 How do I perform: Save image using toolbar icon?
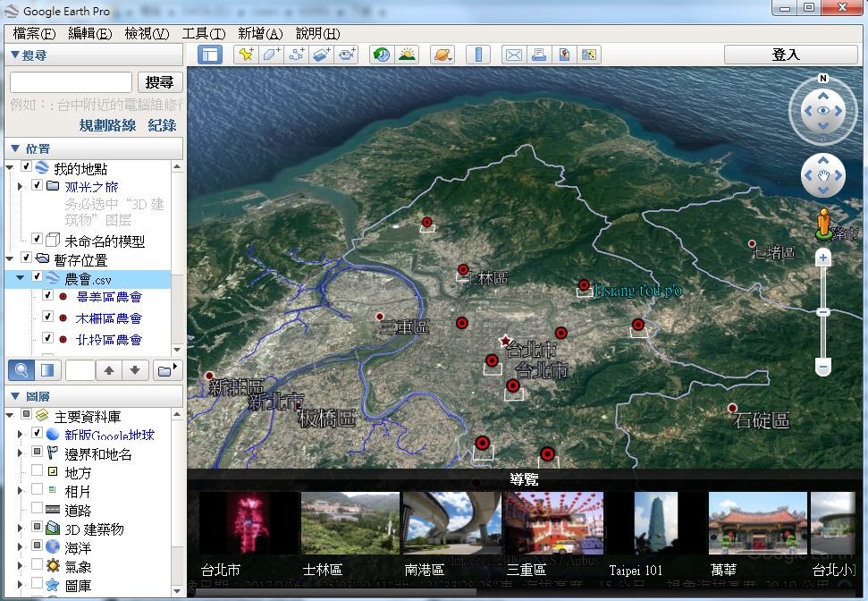564,55
